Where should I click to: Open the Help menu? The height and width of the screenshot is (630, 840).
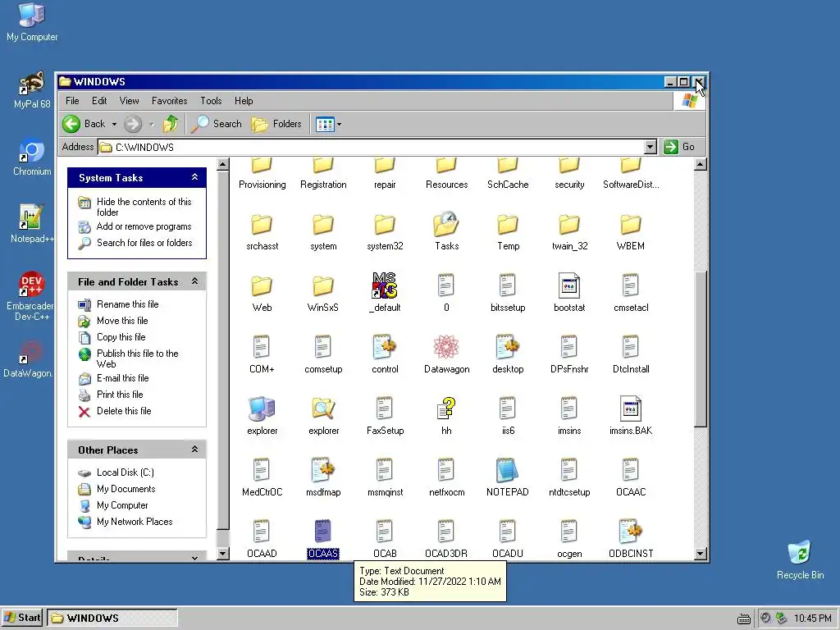pyautogui.click(x=243, y=101)
